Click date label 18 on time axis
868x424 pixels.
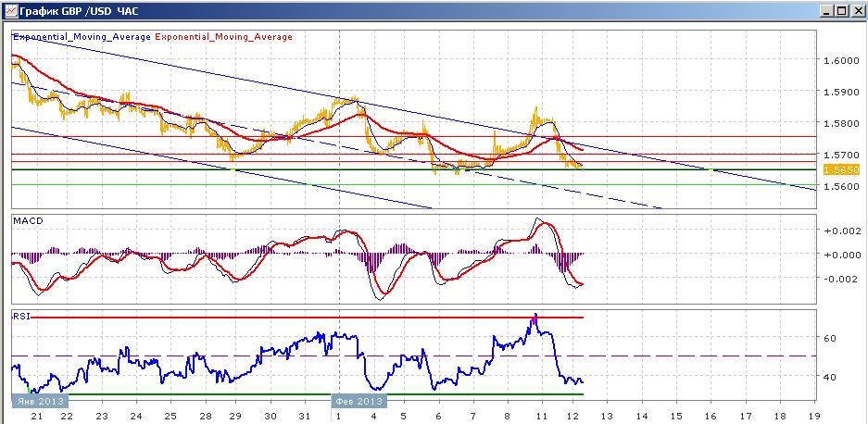click(779, 416)
